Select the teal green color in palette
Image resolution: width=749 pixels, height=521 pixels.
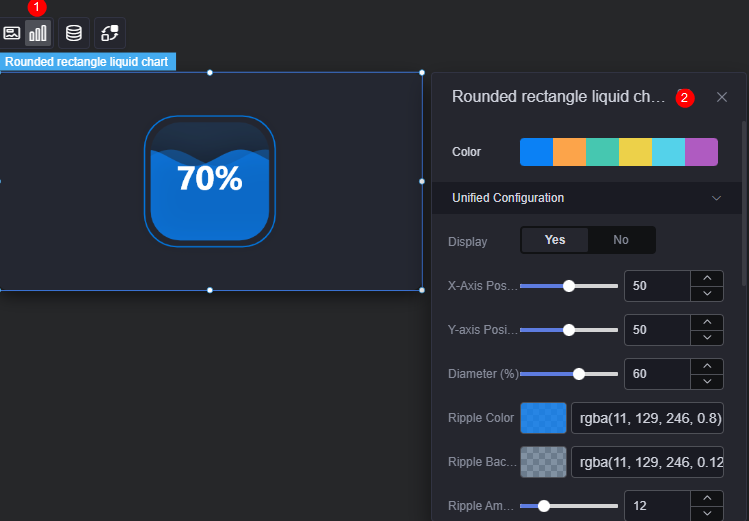click(x=602, y=152)
